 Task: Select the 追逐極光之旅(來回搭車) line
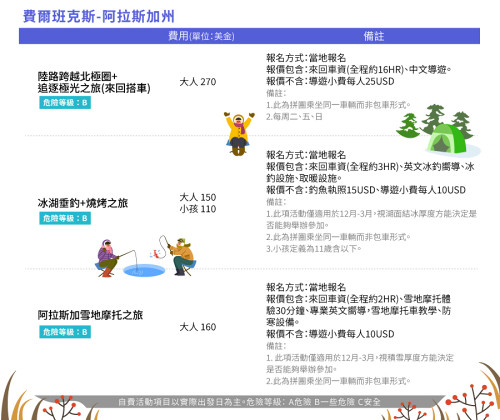click(94, 88)
